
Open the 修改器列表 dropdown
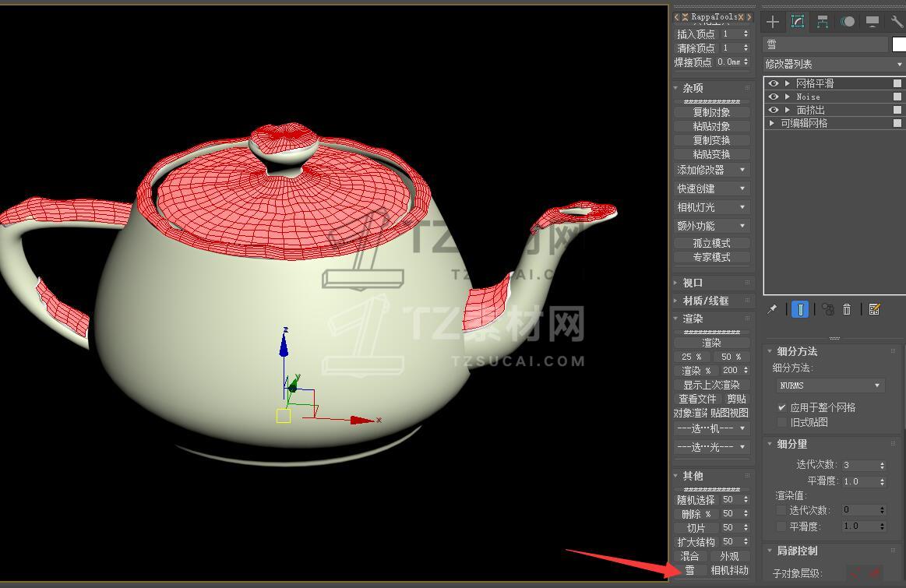[x=834, y=64]
